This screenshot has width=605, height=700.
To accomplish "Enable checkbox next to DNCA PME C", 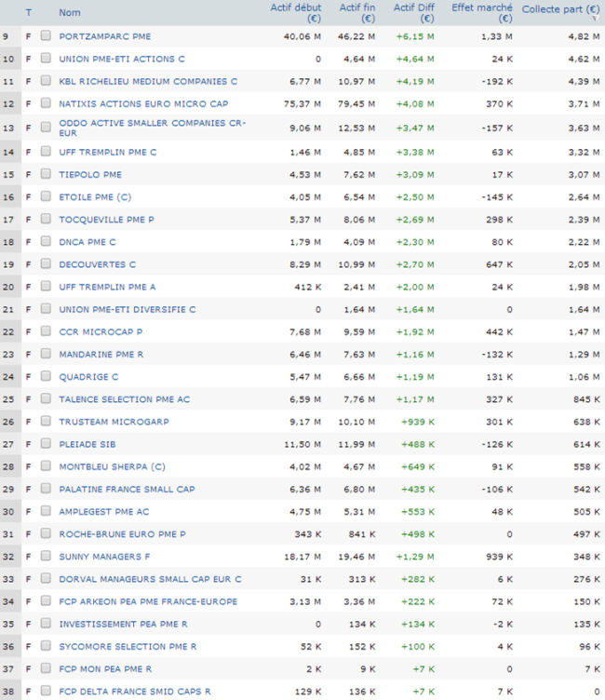I will coord(46,241).
